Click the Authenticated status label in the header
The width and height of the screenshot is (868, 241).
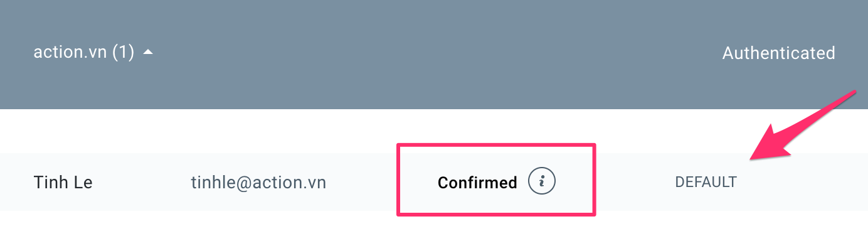pyautogui.click(x=778, y=53)
